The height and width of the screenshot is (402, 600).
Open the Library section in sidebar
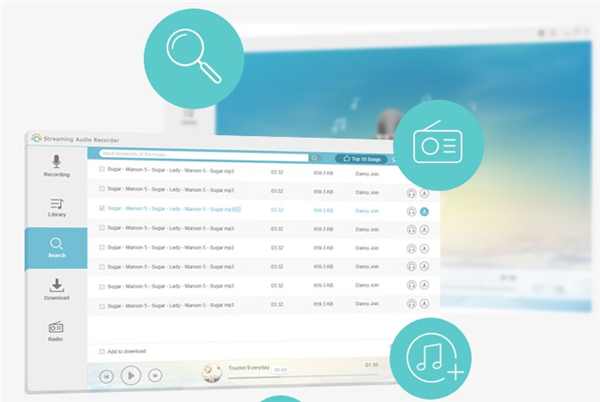[56, 207]
